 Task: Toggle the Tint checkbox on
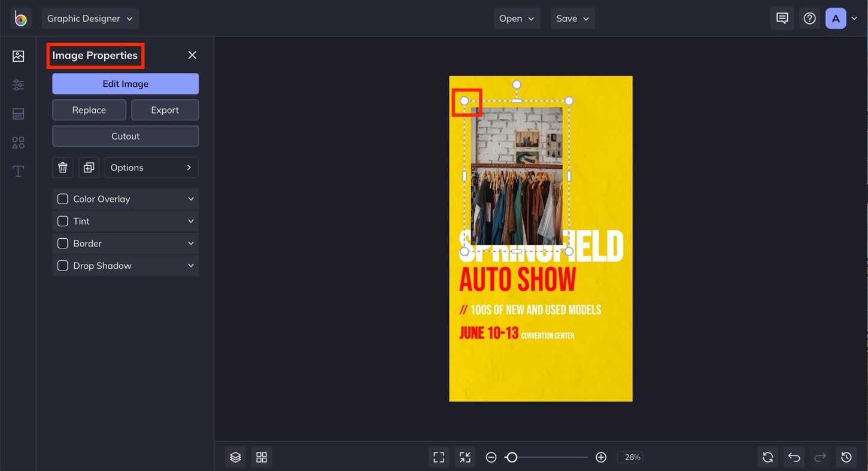62,221
